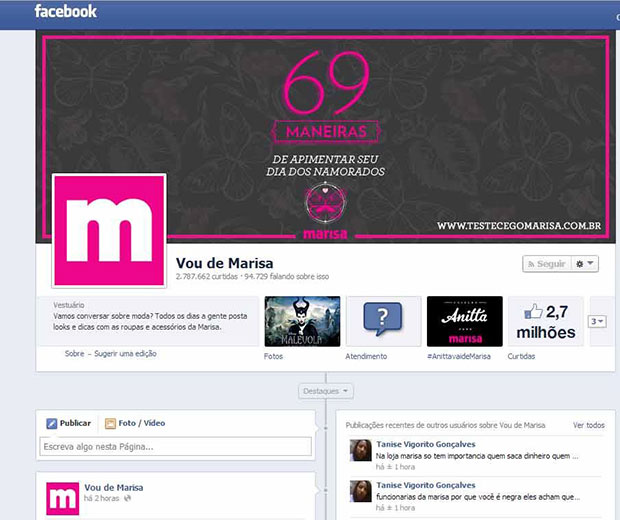Image resolution: width=620 pixels, height=520 pixels.
Task: Click Ver todos link
Action: click(589, 425)
